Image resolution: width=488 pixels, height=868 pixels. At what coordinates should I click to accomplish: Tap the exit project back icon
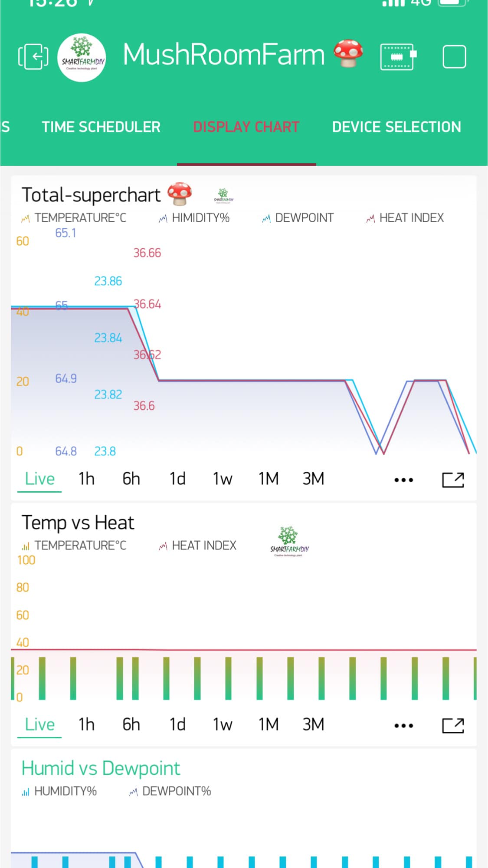33,57
